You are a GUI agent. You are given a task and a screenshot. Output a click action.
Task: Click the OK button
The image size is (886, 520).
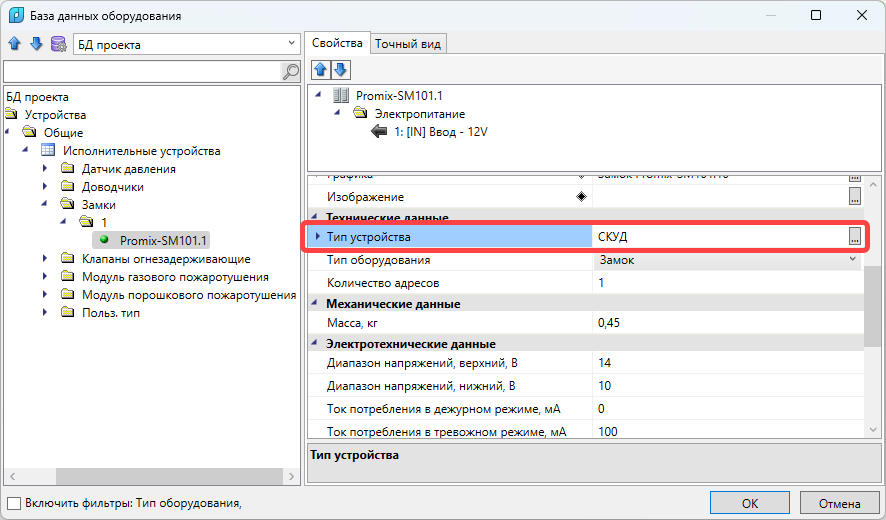click(749, 503)
